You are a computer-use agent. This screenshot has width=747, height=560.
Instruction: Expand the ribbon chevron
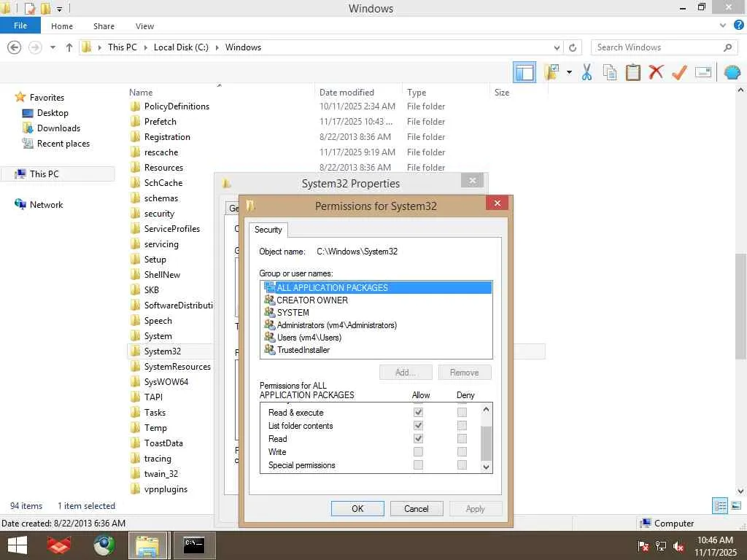pyautogui.click(x=723, y=26)
